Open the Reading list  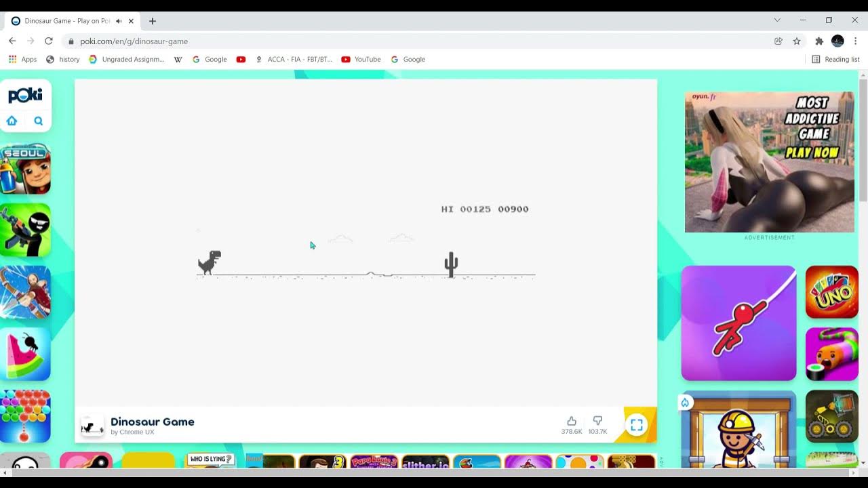pyautogui.click(x=835, y=60)
